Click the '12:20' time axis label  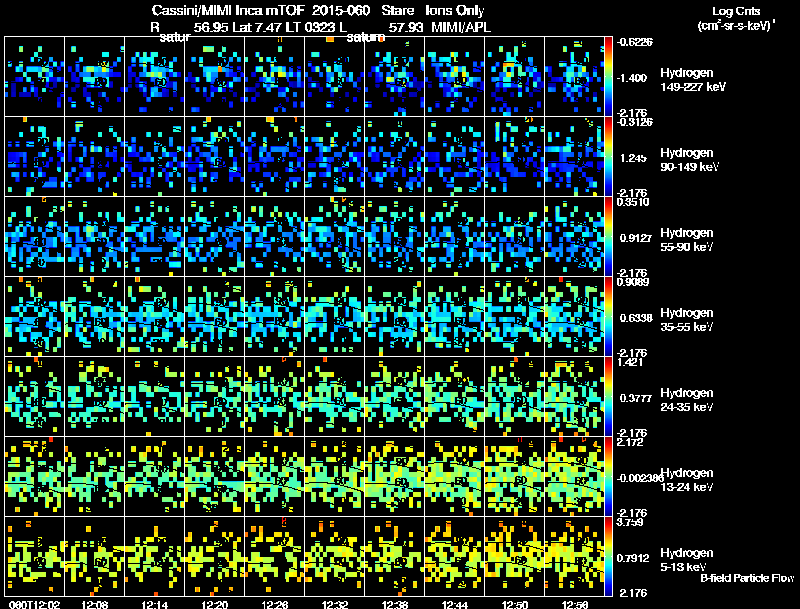[x=214, y=604]
